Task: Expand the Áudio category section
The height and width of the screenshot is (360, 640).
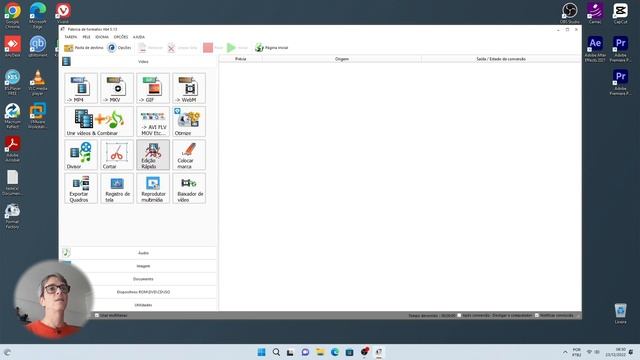Action: (139, 253)
